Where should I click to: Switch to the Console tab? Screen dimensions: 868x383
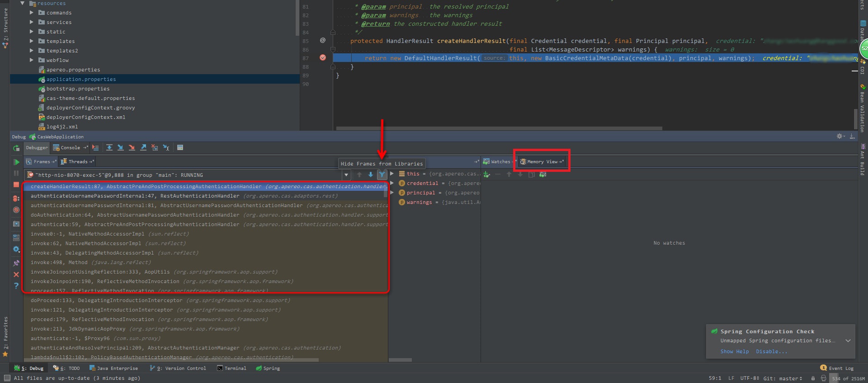[x=70, y=148]
